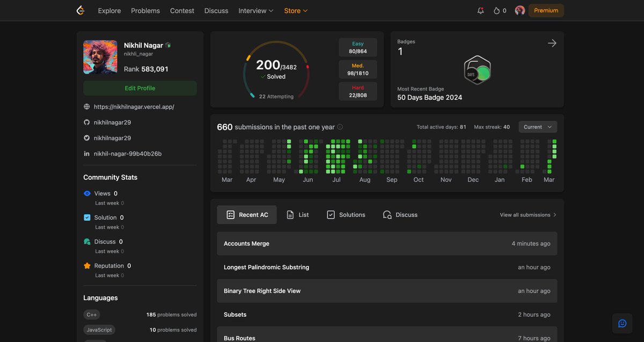644x342 pixels.
Task: Click the Easy 80/864 stat box
Action: [x=358, y=48]
